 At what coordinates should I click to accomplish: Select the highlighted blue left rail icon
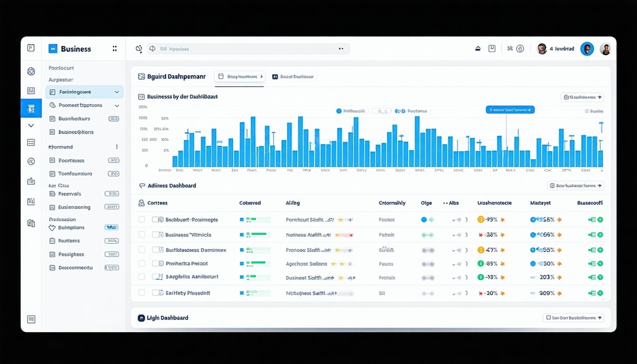coord(31,109)
